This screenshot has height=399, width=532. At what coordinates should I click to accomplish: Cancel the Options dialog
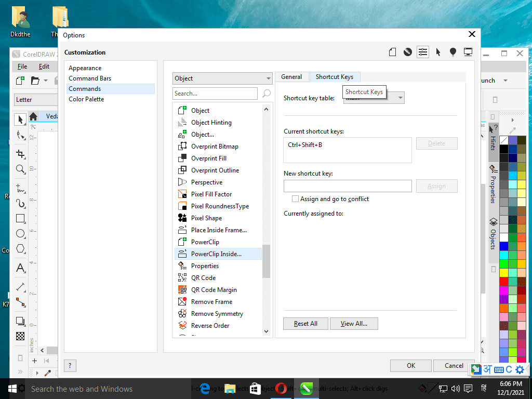pyautogui.click(x=454, y=365)
